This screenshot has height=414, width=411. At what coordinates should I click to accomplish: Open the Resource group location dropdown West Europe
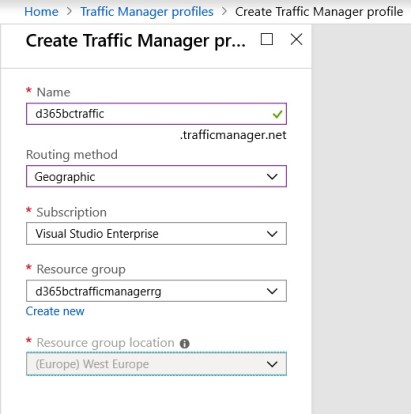[156, 364]
